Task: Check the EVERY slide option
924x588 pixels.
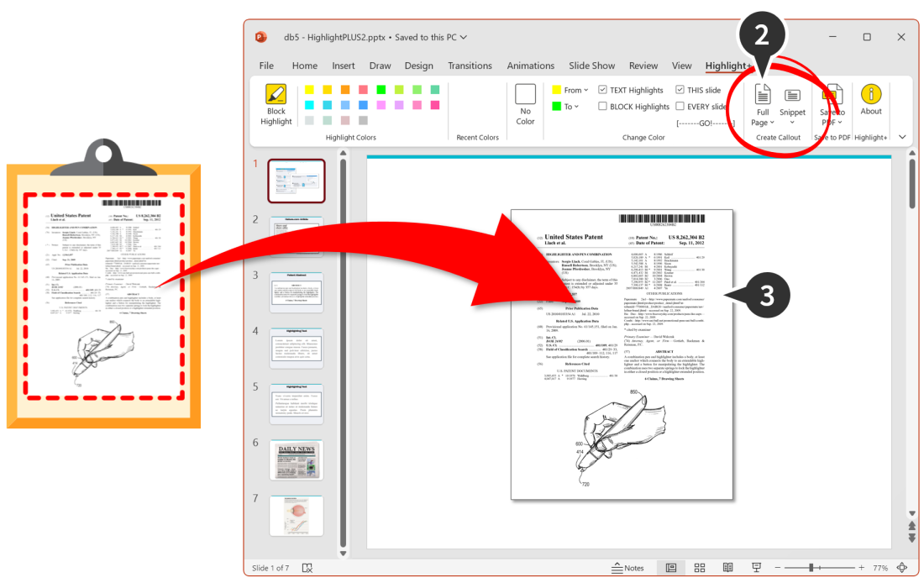Action: (x=680, y=107)
